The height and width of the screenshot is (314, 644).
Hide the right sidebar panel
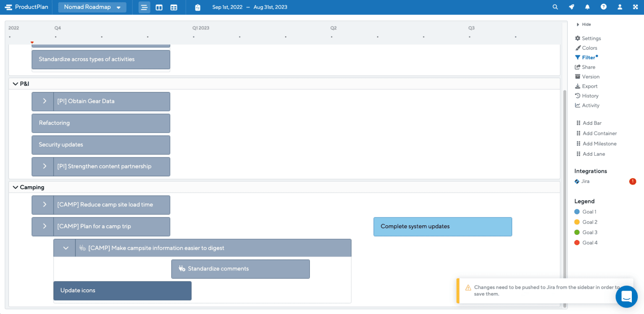(x=583, y=24)
